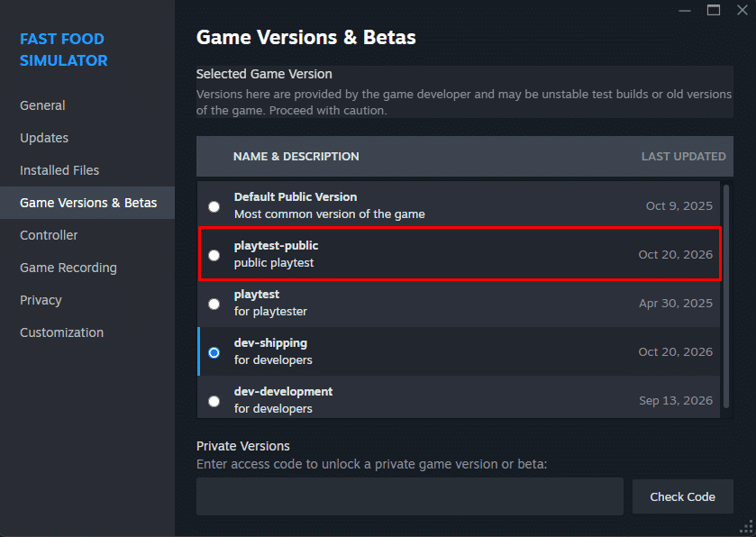The width and height of the screenshot is (756, 537).
Task: Open the Controller settings
Action: (49, 235)
